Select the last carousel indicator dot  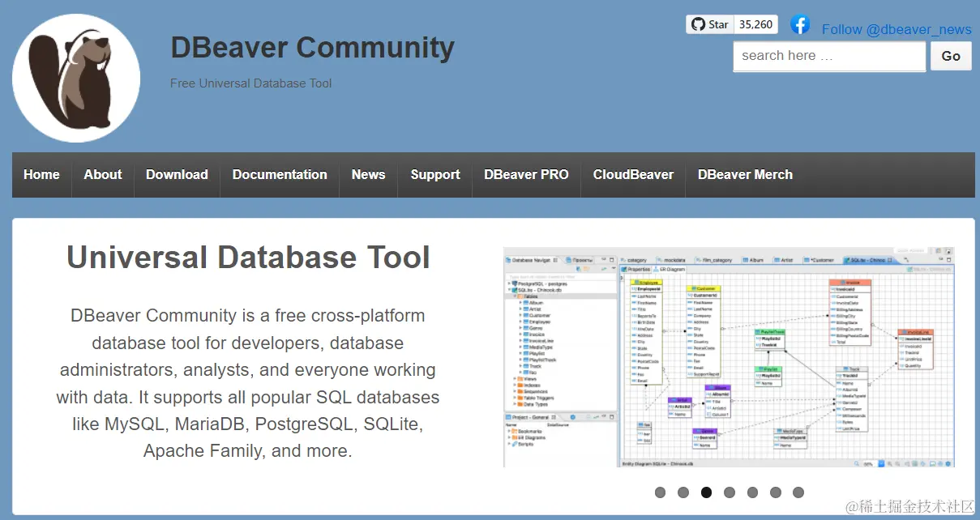tap(798, 492)
